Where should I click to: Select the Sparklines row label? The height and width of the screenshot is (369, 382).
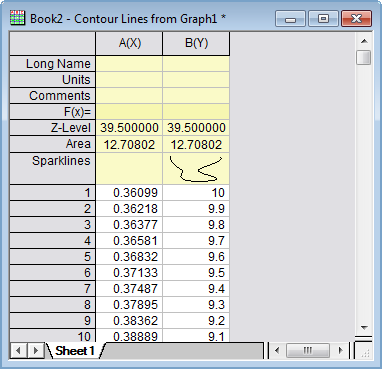(53, 168)
